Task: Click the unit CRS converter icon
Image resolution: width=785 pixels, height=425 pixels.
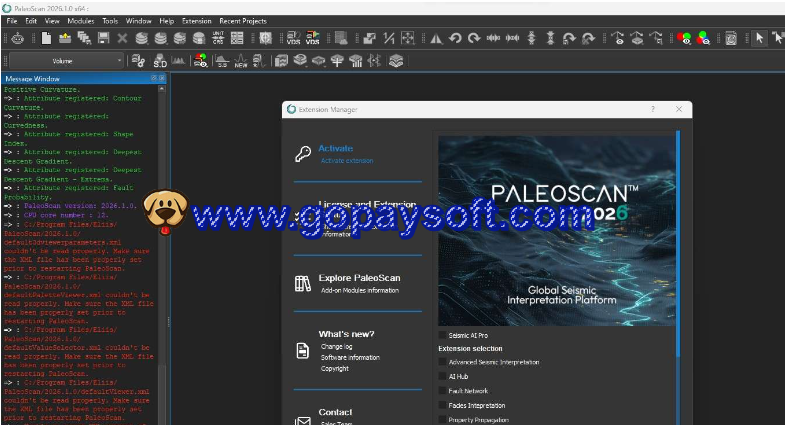Action: pos(218,38)
